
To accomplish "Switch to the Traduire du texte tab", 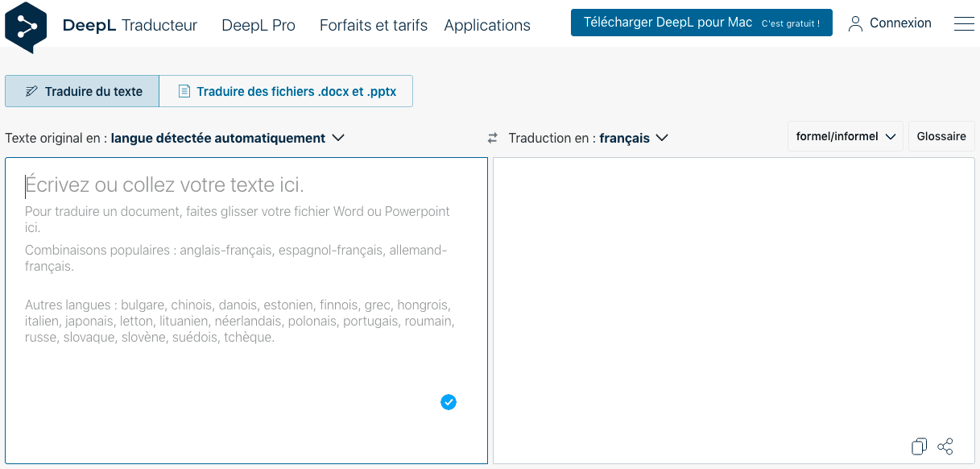I will point(83,91).
